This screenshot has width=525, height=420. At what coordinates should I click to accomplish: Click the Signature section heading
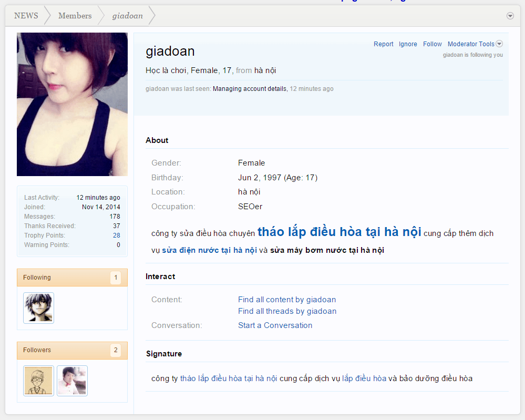pyautogui.click(x=164, y=354)
